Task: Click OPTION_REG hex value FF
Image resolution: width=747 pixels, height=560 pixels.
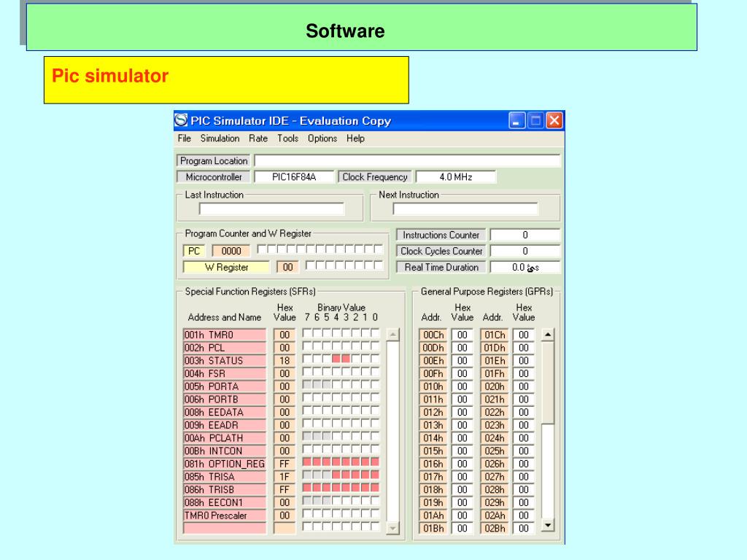Action: point(285,463)
